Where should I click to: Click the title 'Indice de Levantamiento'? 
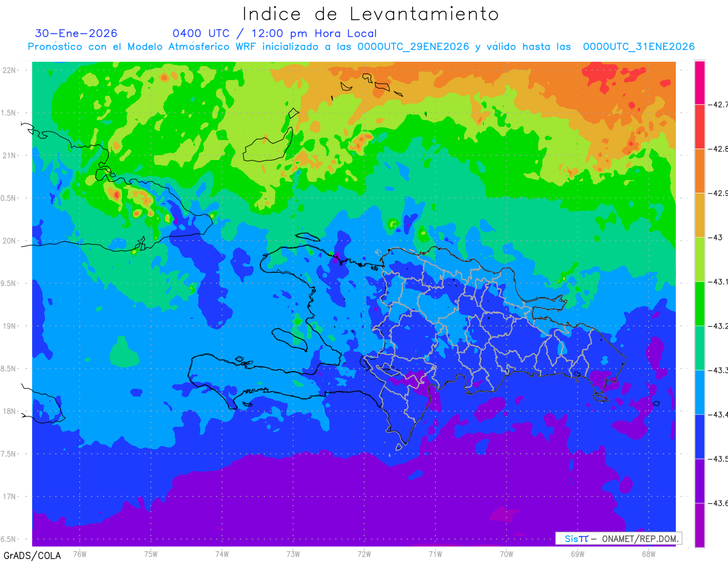tap(371, 14)
